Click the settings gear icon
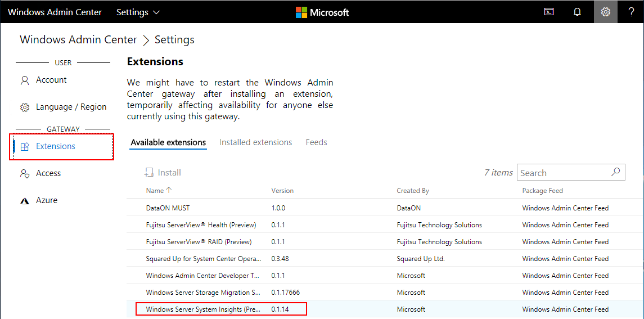 coord(605,12)
